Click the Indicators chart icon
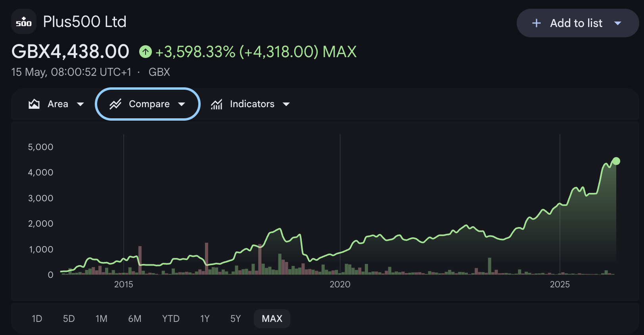 click(x=217, y=104)
